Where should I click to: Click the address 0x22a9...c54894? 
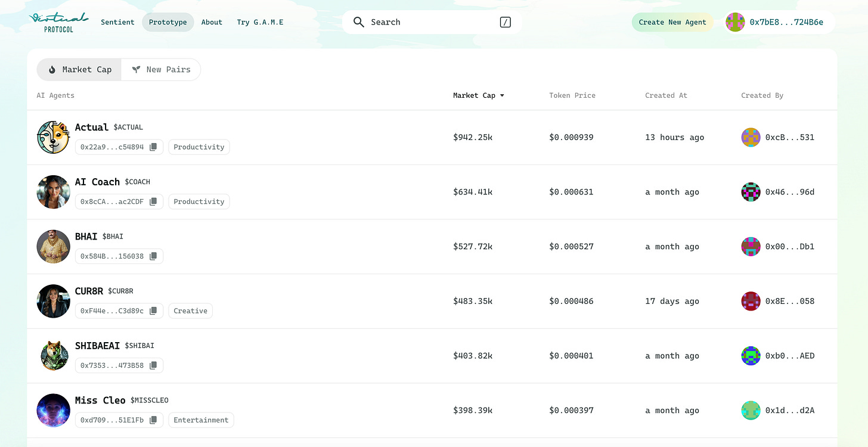tap(112, 147)
